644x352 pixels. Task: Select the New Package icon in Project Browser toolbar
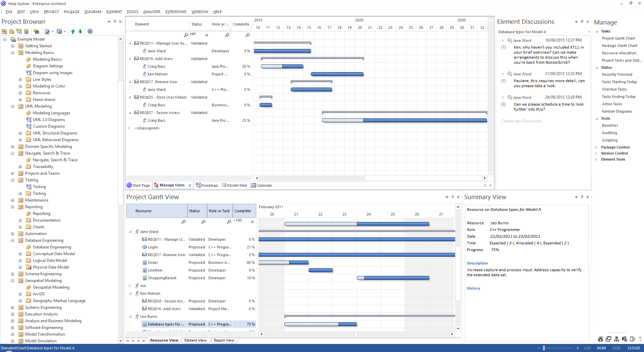[x=11, y=32]
